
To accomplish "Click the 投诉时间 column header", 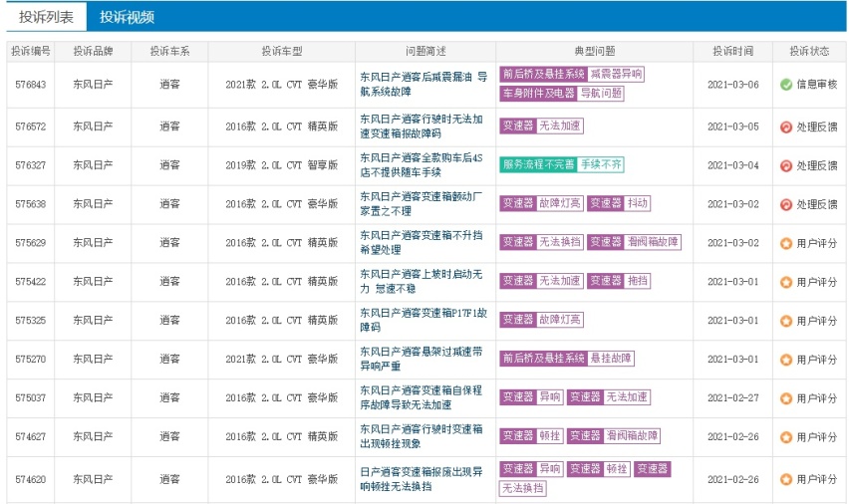I will tap(733, 52).
